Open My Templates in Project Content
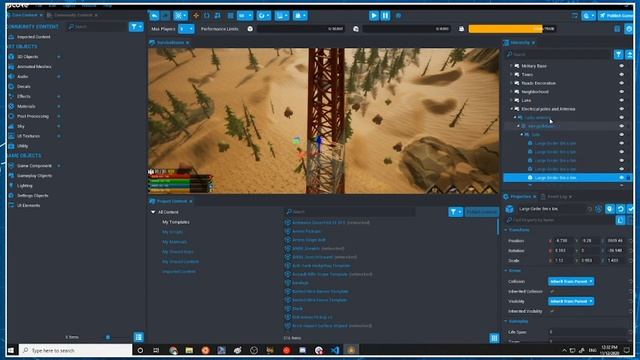The image size is (640, 360). (x=176, y=222)
